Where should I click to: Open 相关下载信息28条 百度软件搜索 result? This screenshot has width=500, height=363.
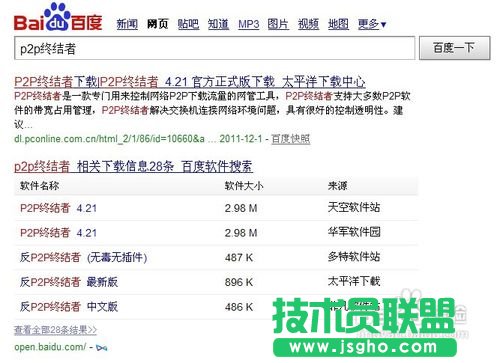[133, 166]
